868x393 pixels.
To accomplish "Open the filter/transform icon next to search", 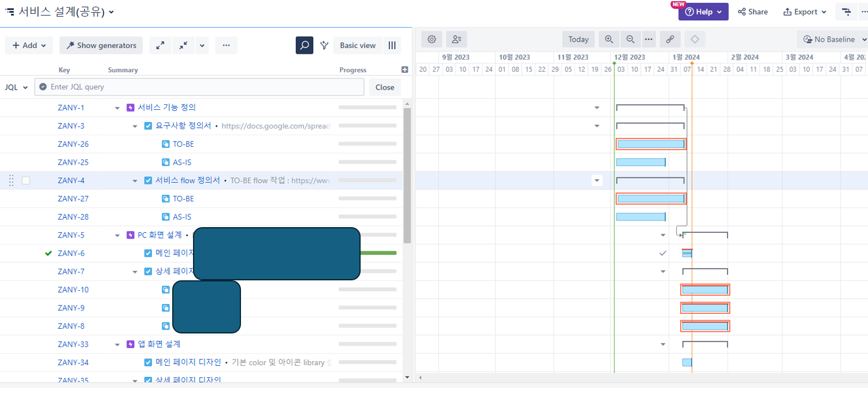I will pyautogui.click(x=324, y=45).
